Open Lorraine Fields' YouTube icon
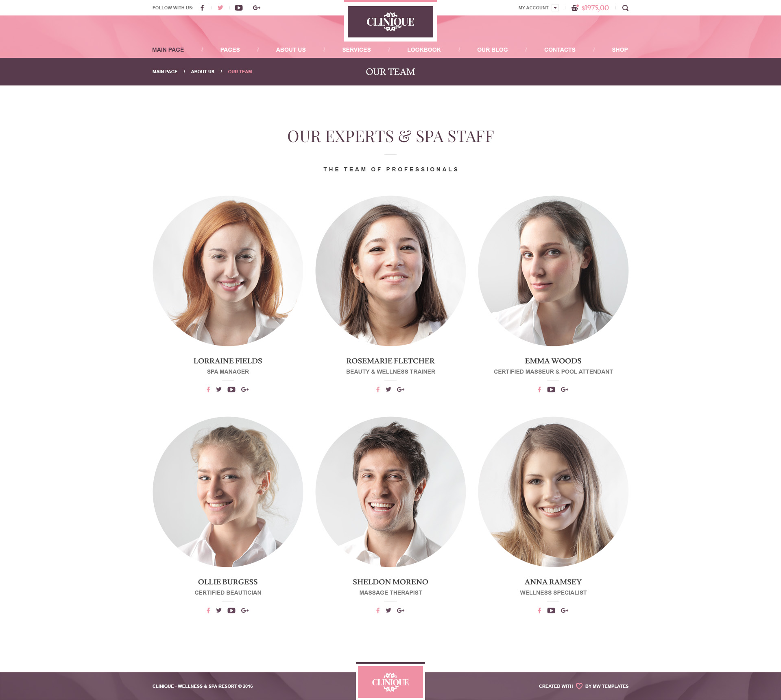Screen dimensions: 781x700 point(231,389)
